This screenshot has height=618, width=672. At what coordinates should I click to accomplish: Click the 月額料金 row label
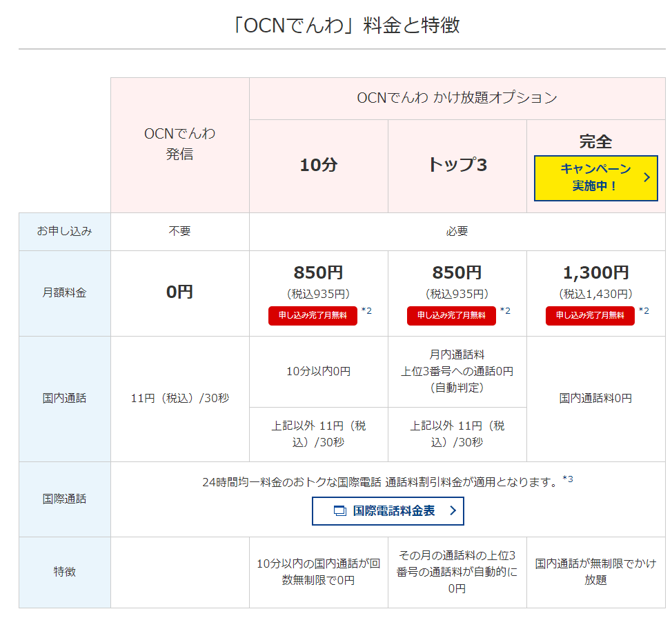coord(65,293)
